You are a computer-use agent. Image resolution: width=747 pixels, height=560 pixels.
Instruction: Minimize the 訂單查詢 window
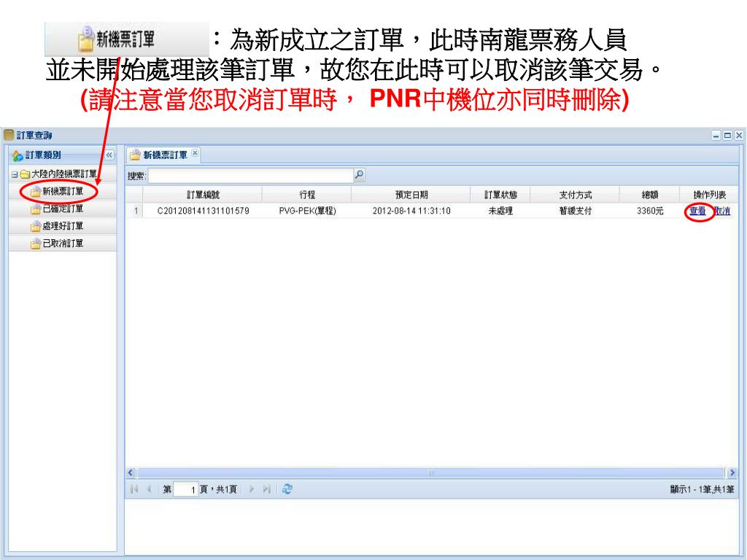[716, 136]
